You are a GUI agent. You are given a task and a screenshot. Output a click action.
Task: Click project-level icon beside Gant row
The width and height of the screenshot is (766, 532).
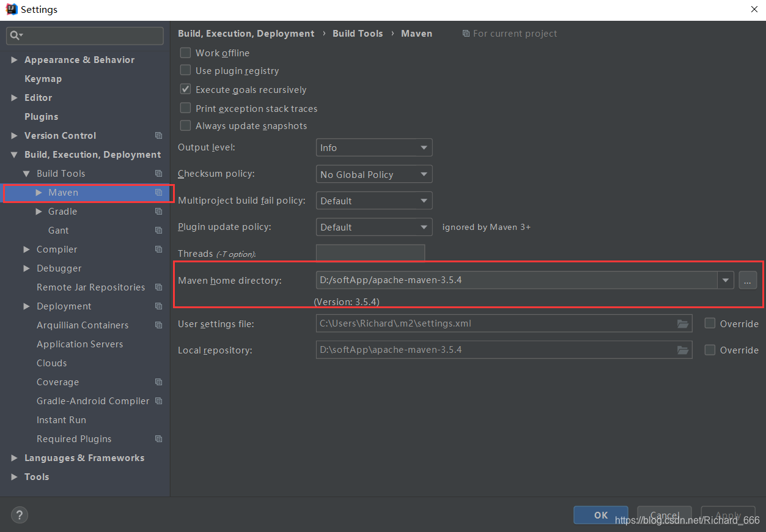(158, 231)
